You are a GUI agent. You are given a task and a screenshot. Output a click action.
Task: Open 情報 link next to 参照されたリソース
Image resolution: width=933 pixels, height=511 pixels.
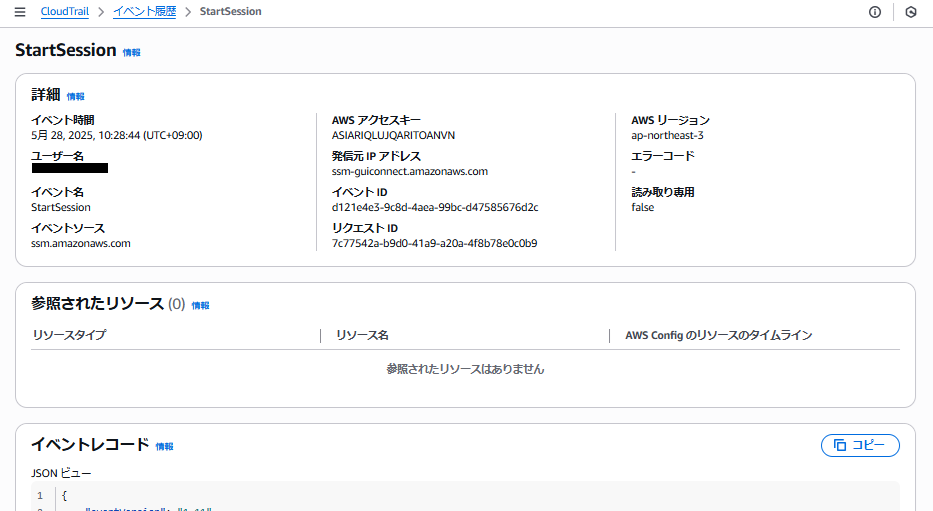[201, 305]
